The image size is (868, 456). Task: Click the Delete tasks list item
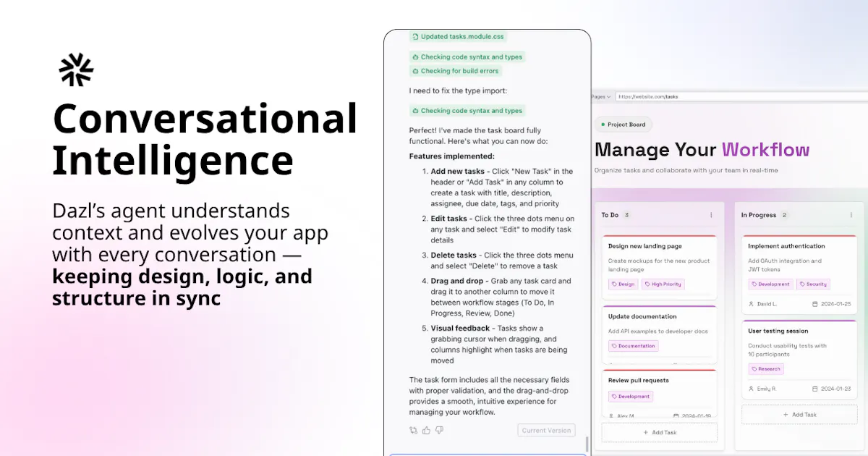point(496,261)
